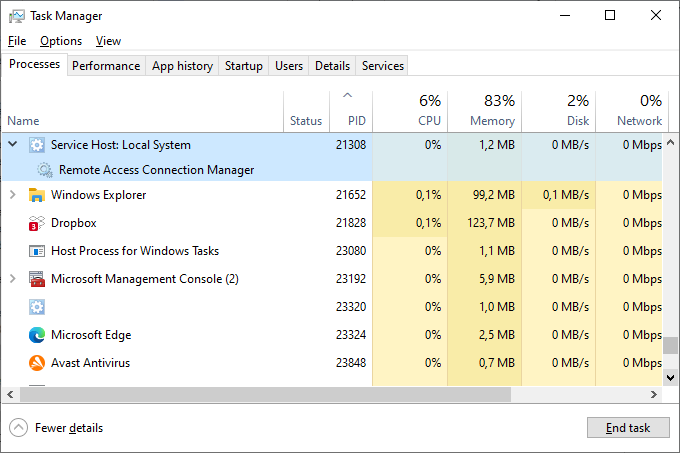Viewport: 680px width, 453px height.
Task: Click the 99,2 MB memory value
Action: pyautogui.click(x=494, y=195)
